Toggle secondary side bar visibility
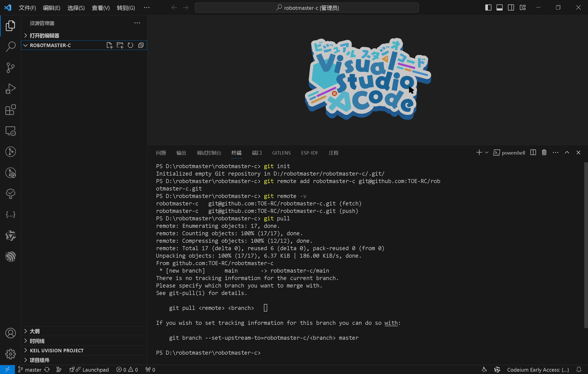588x374 pixels. pos(511,7)
